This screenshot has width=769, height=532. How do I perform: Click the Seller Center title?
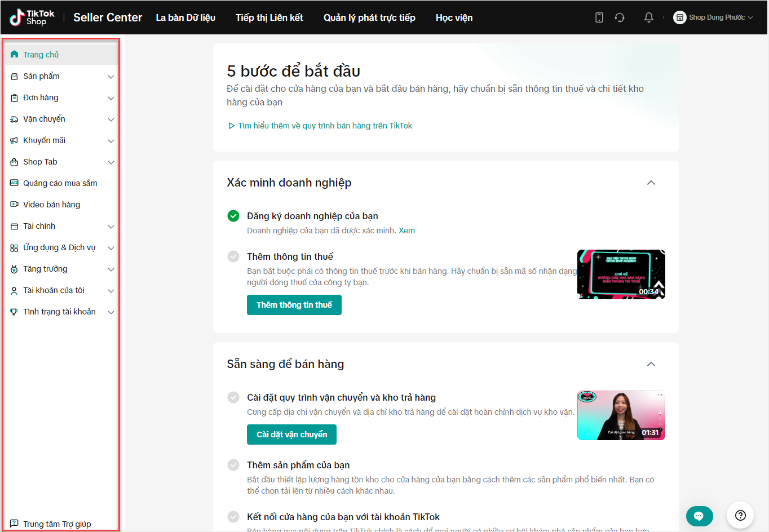pyautogui.click(x=108, y=17)
